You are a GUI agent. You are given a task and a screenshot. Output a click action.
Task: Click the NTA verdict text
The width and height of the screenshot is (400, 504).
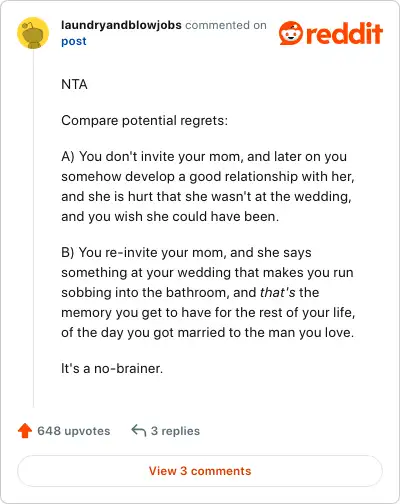pos(74,84)
